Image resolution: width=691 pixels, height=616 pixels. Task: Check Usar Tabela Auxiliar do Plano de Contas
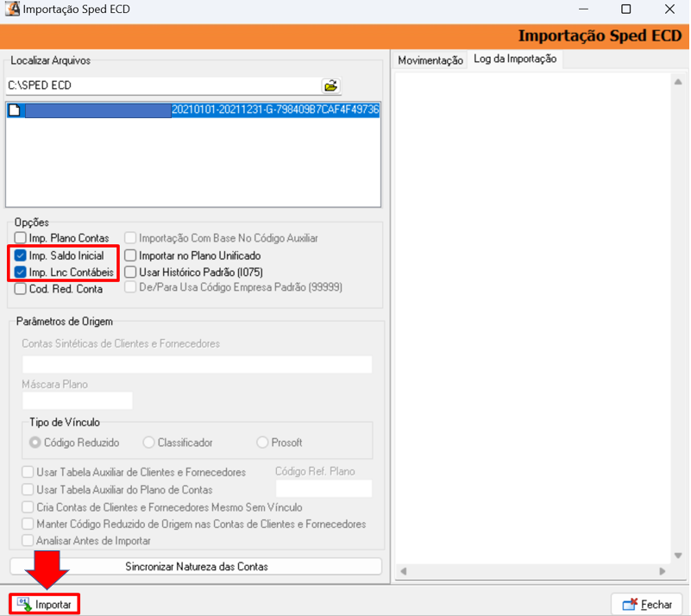click(x=28, y=489)
